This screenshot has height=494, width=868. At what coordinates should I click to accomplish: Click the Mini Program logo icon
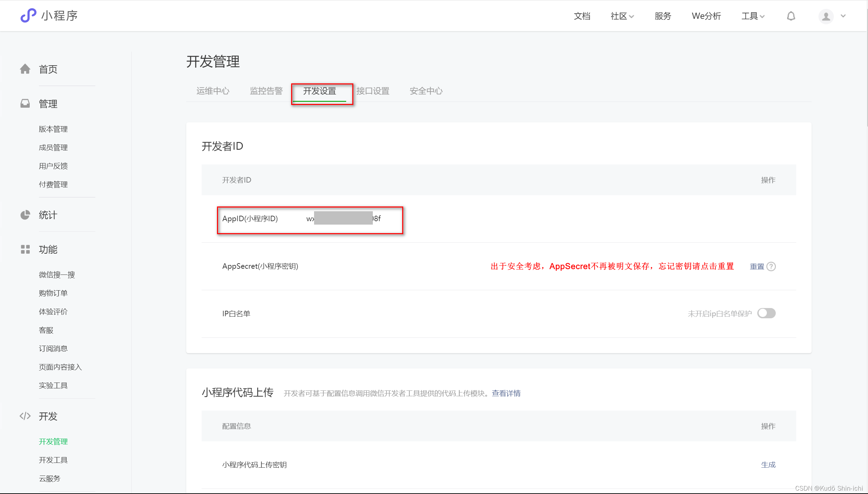(28, 15)
